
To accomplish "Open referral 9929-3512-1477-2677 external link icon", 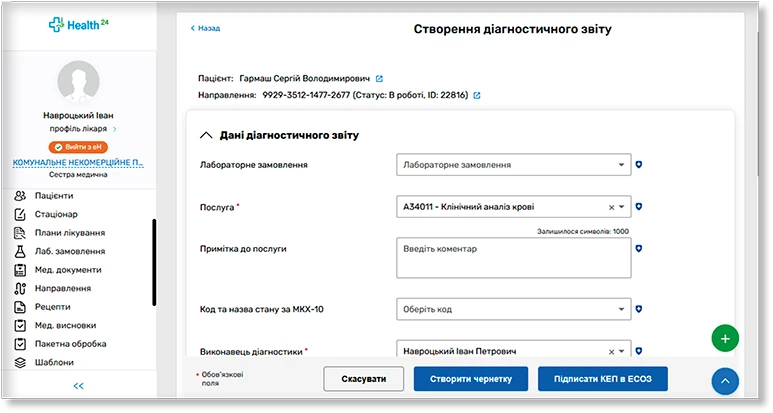I will (477, 96).
